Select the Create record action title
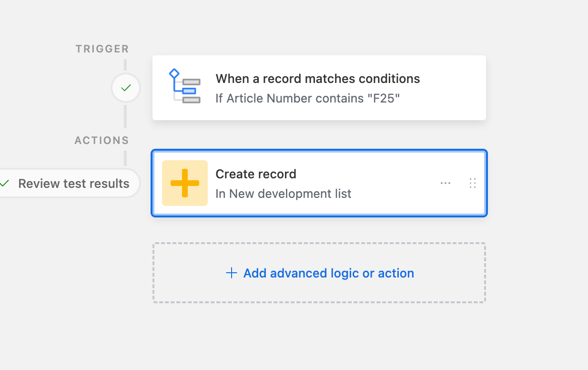 coord(256,174)
